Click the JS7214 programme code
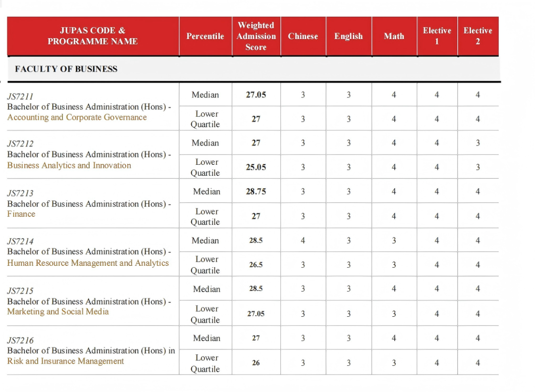 tap(20, 242)
